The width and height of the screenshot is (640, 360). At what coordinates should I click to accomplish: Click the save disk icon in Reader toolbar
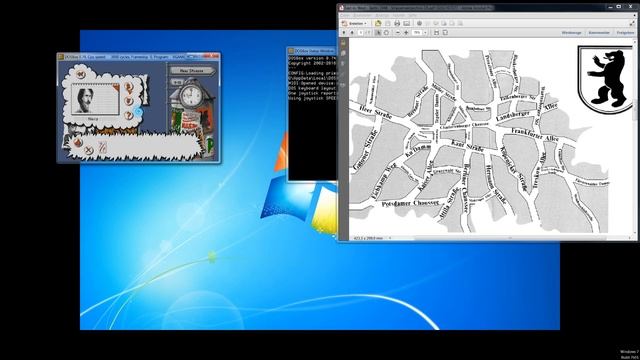387,24
